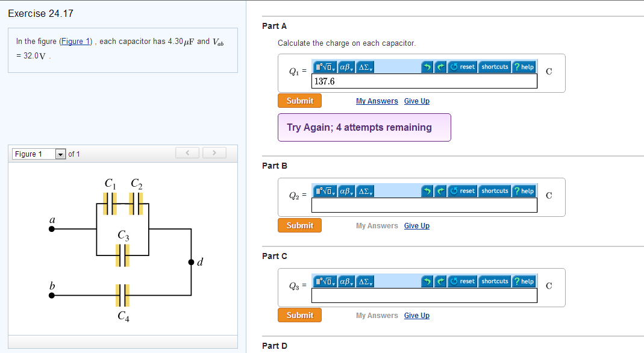Viewport: 644px width, 353px height.
Task: Click the C3 capacitor label in figure
Action: [x=123, y=235]
